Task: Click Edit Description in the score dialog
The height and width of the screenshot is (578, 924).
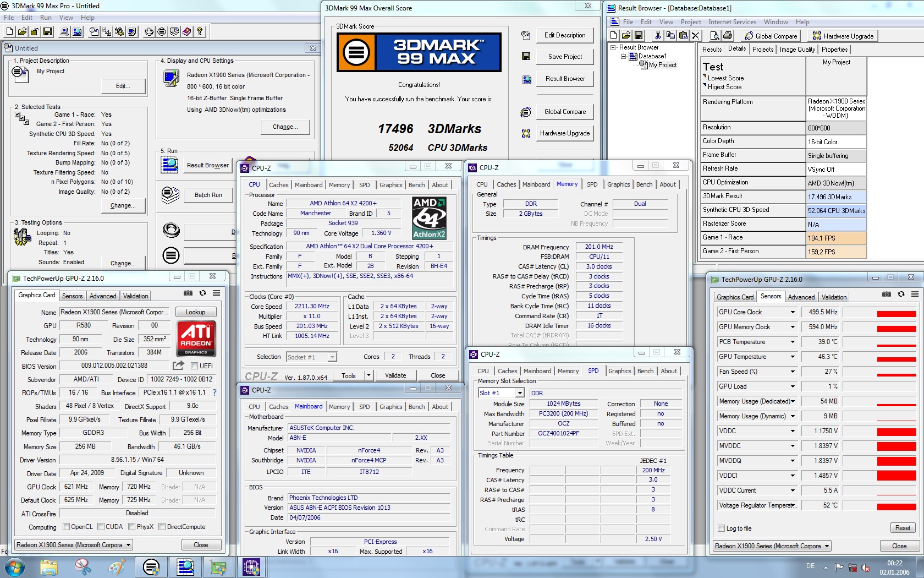Action: coord(565,35)
